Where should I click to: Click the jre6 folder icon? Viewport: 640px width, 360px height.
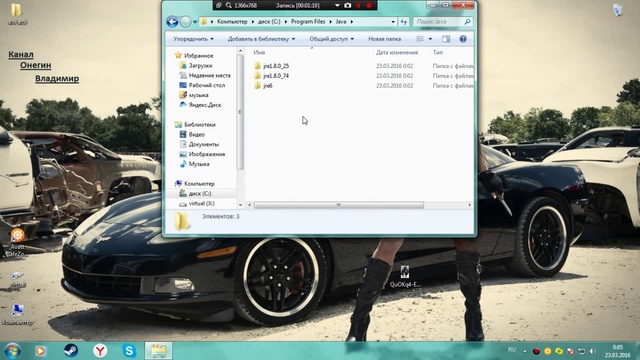pos(258,86)
